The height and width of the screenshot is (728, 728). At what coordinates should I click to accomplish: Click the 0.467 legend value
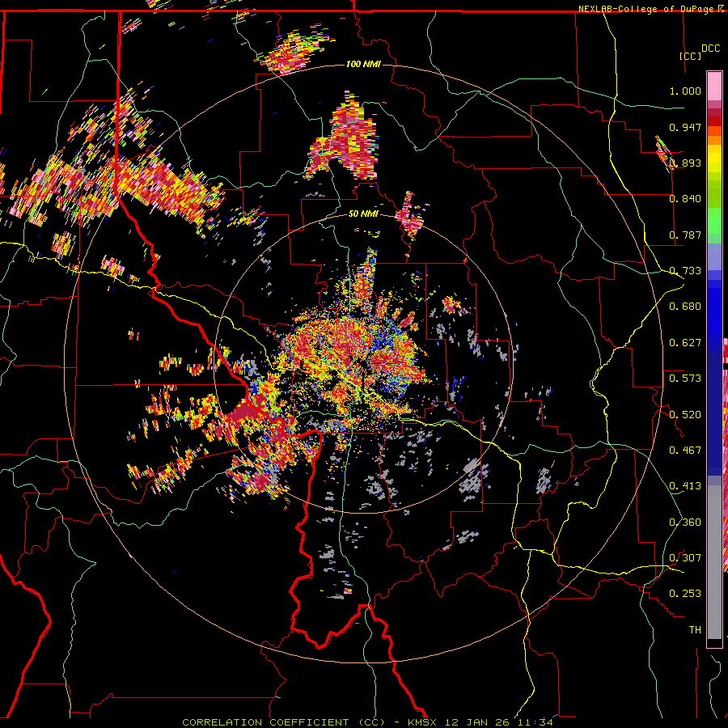(x=685, y=451)
